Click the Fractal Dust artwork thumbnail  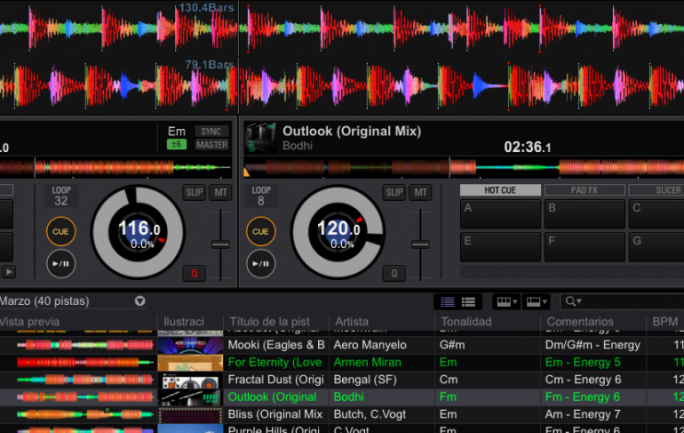190,380
